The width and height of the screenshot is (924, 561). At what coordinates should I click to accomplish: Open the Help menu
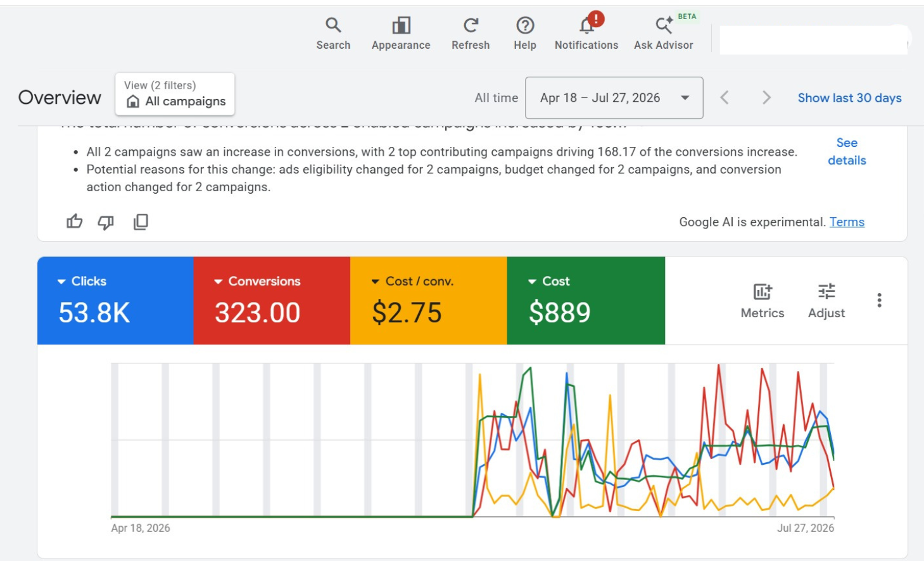pos(525,34)
